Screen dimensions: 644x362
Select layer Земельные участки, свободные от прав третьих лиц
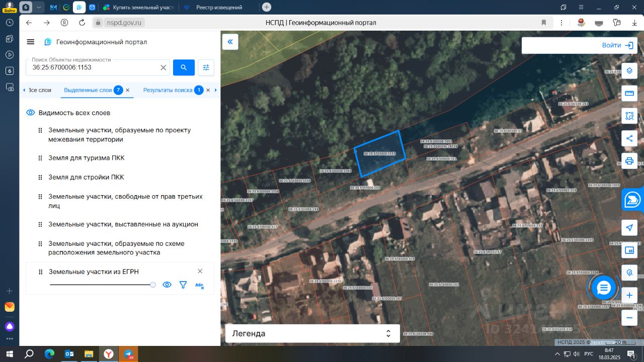click(126, 201)
